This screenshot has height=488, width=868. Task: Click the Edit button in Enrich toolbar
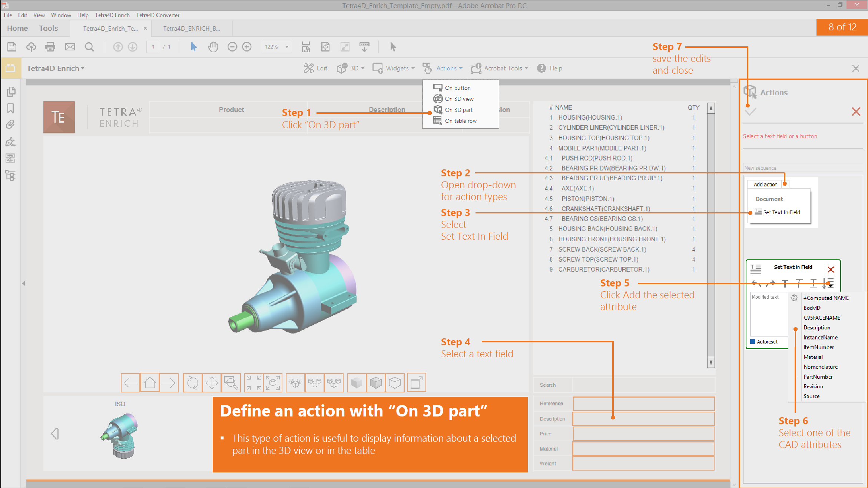pos(315,68)
